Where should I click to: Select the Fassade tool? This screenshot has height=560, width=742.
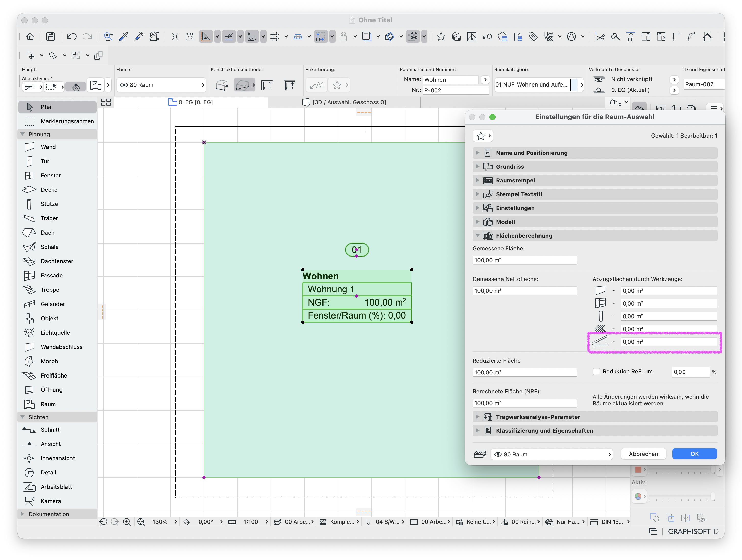coord(57,276)
